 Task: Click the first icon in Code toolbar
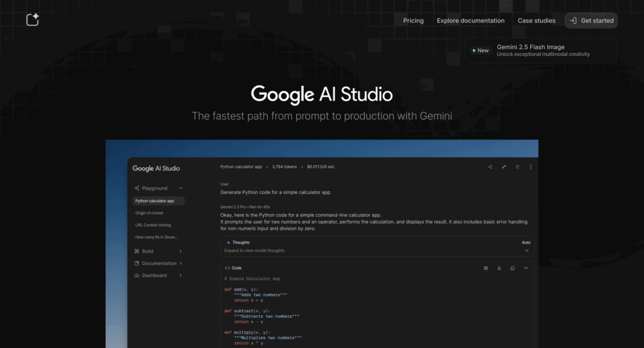(x=486, y=268)
